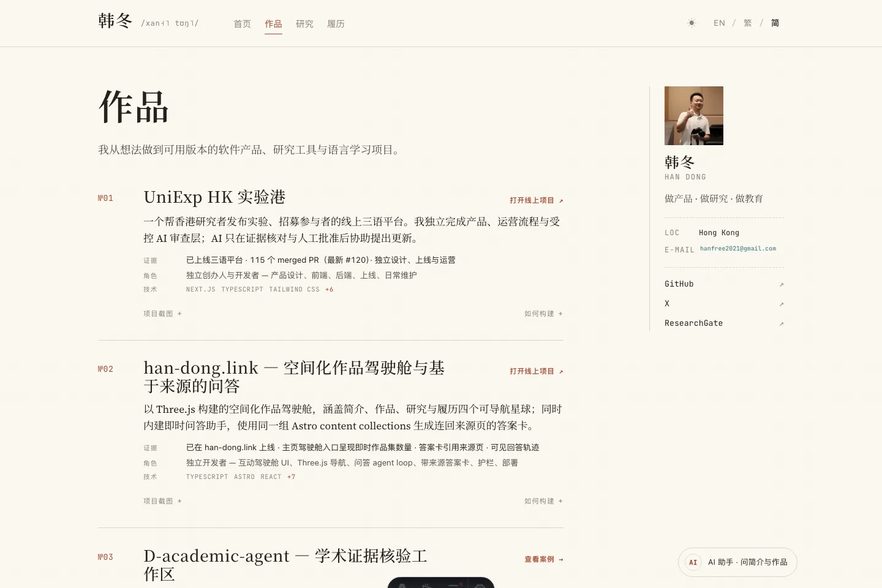Expand 项目截图 under UniExp HK
The width and height of the screenshot is (882, 588).
pos(162,314)
